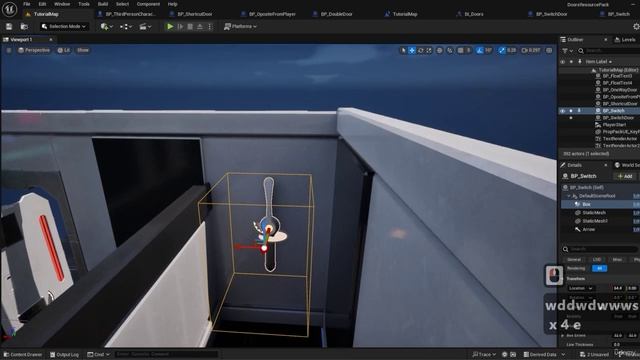Open the play options three-dot menu
This screenshot has width=640, height=360.
click(210, 27)
